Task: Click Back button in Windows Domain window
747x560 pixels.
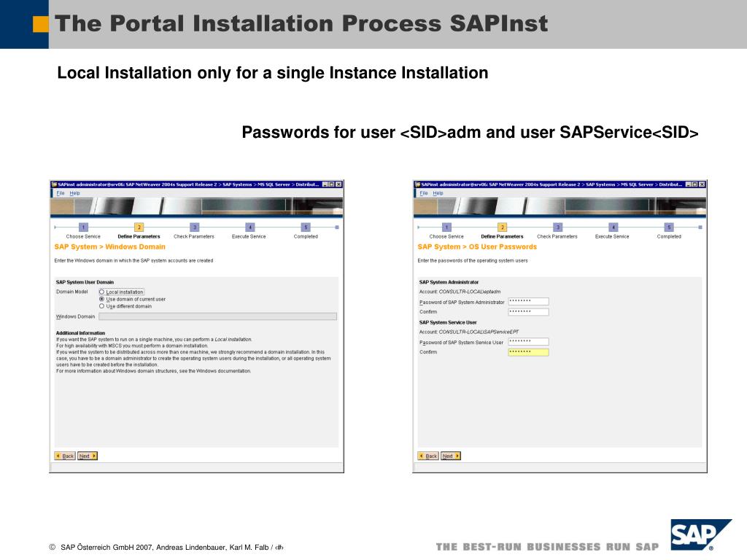Action: tap(65, 456)
